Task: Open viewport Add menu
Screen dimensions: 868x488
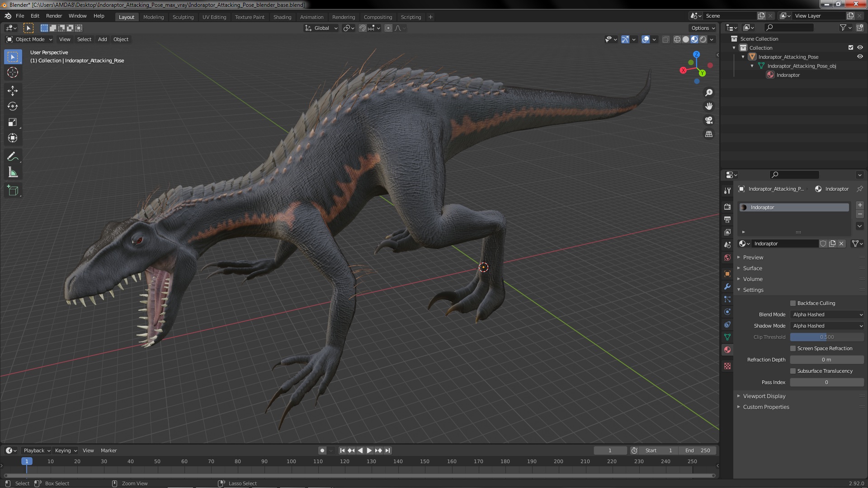Action: coord(103,39)
